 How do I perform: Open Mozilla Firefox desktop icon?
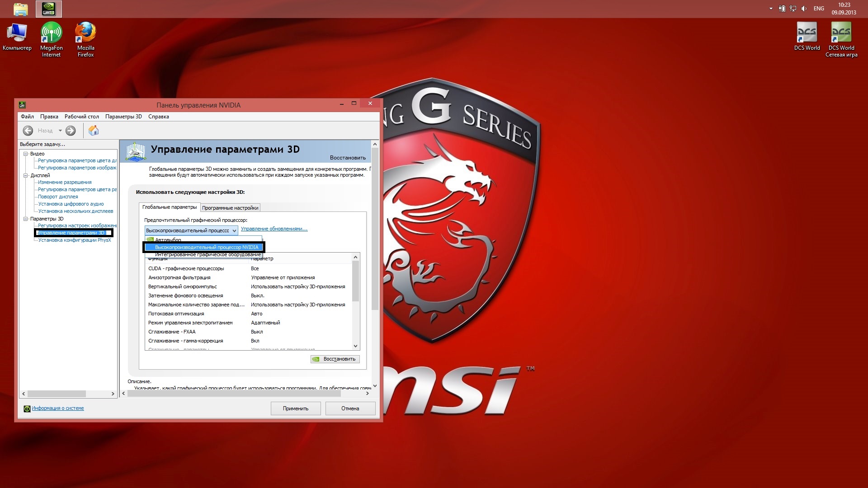coord(85,40)
